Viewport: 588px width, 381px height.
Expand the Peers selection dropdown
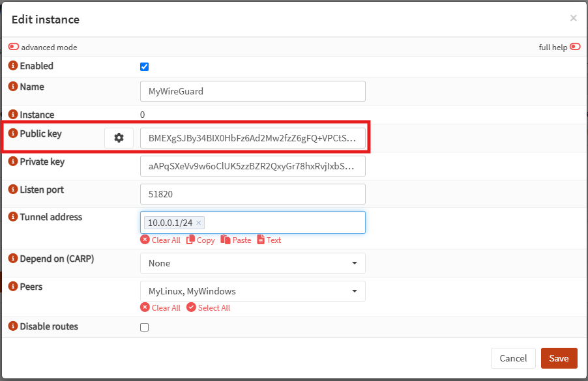pos(252,291)
